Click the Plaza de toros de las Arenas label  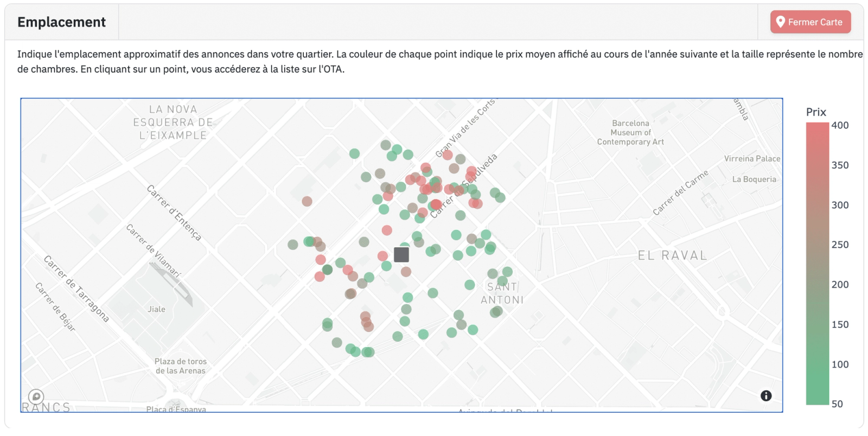[x=180, y=366]
